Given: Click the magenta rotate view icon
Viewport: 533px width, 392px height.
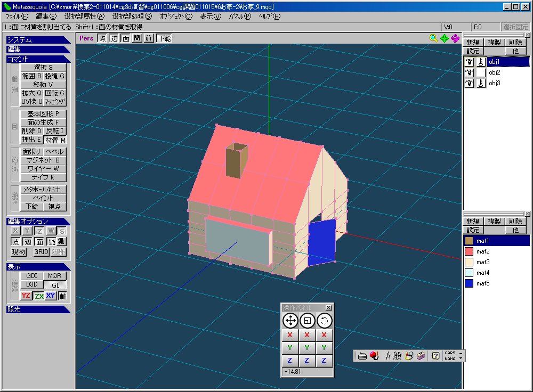Looking at the screenshot, I should 455,38.
